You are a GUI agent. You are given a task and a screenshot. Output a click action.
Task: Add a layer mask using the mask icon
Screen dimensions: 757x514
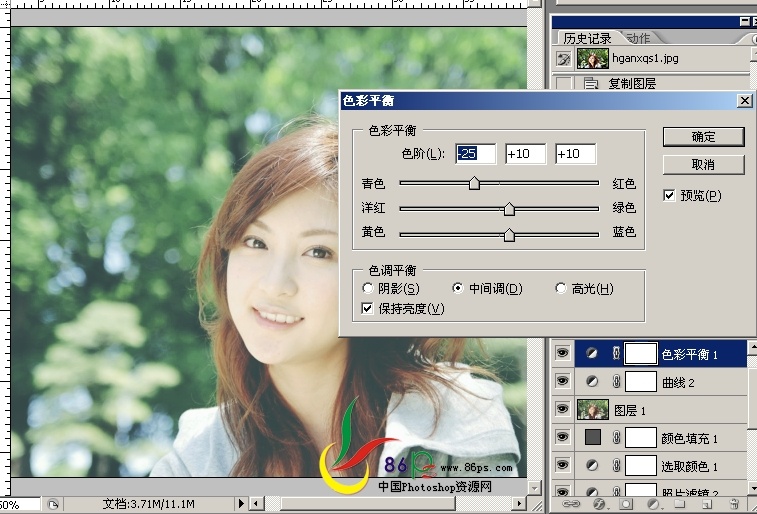[x=626, y=504]
